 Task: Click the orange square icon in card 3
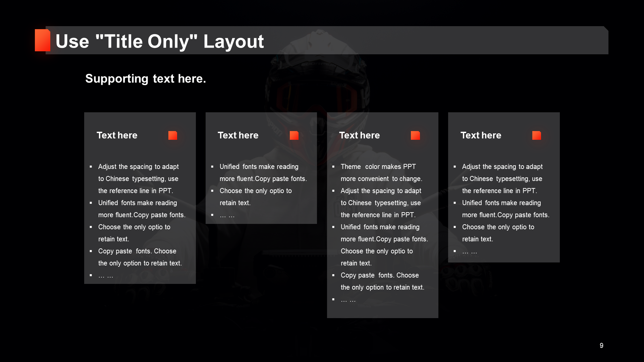pyautogui.click(x=416, y=135)
